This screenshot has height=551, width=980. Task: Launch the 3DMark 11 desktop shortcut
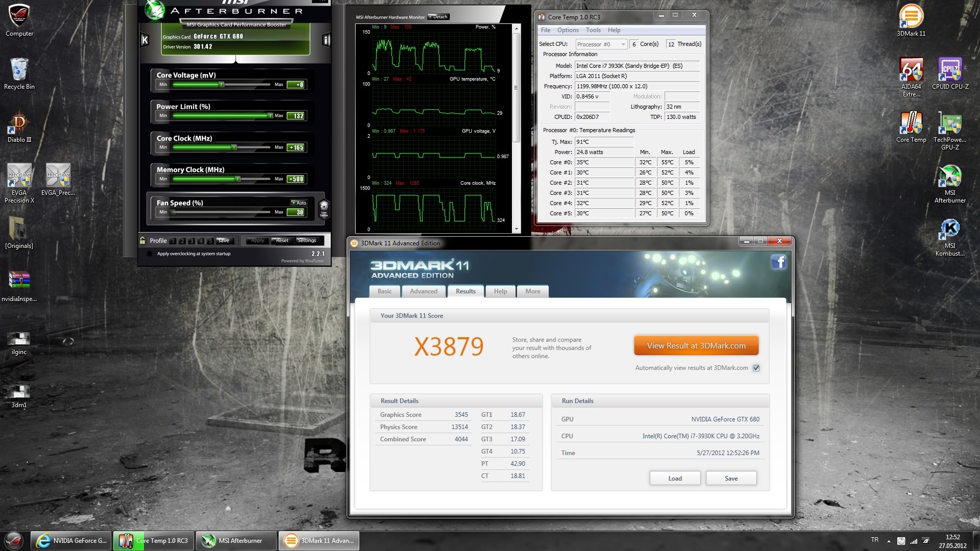(x=911, y=20)
